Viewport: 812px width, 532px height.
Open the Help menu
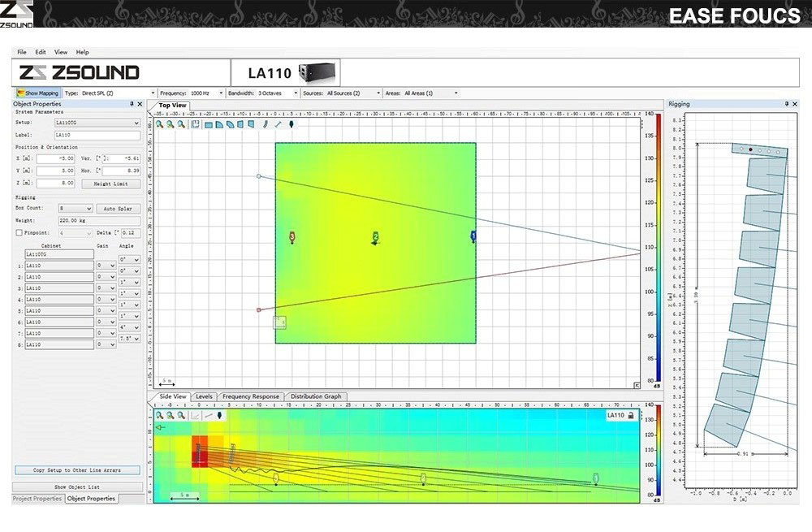[82, 52]
